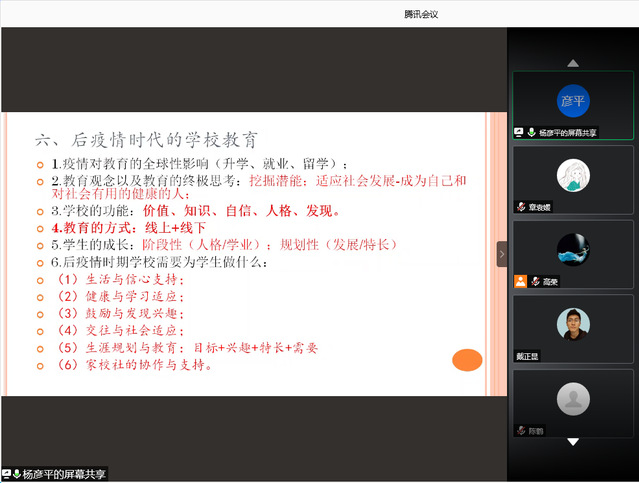Click 彦平 blue avatar circle

point(572,102)
